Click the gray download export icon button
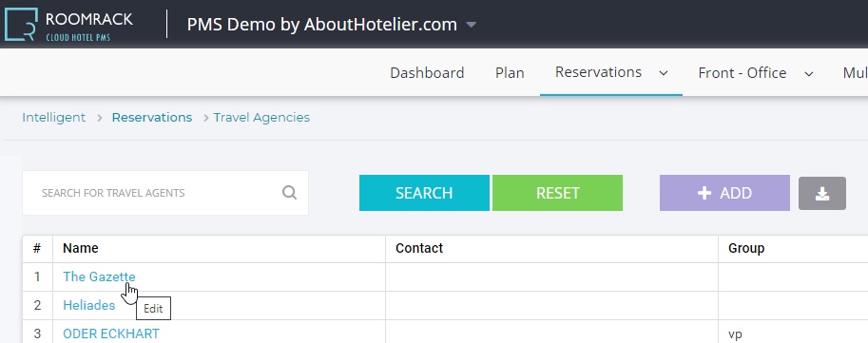The width and height of the screenshot is (868, 343). click(x=822, y=193)
